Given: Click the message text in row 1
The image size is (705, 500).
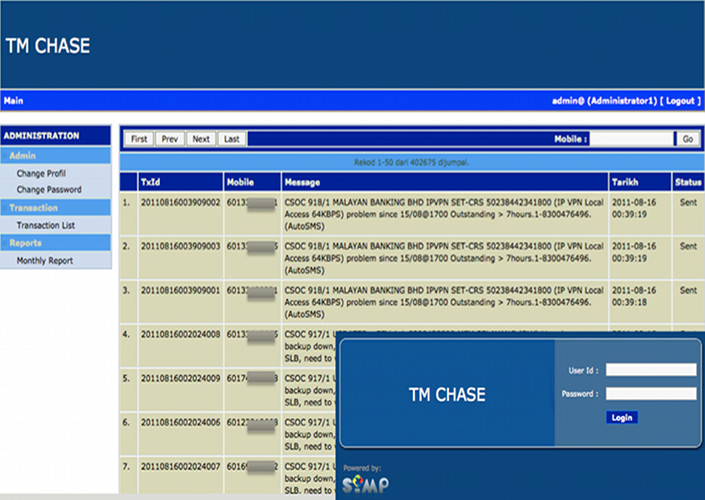Looking at the screenshot, I should [444, 214].
